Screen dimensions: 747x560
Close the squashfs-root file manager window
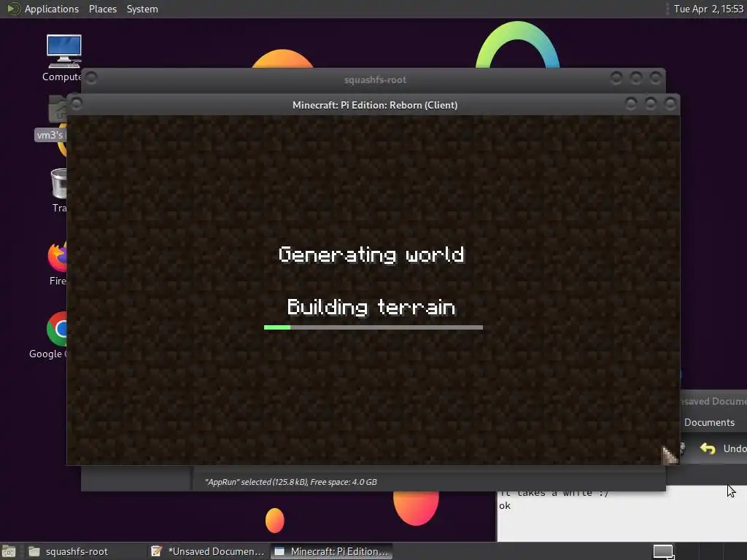coord(656,77)
